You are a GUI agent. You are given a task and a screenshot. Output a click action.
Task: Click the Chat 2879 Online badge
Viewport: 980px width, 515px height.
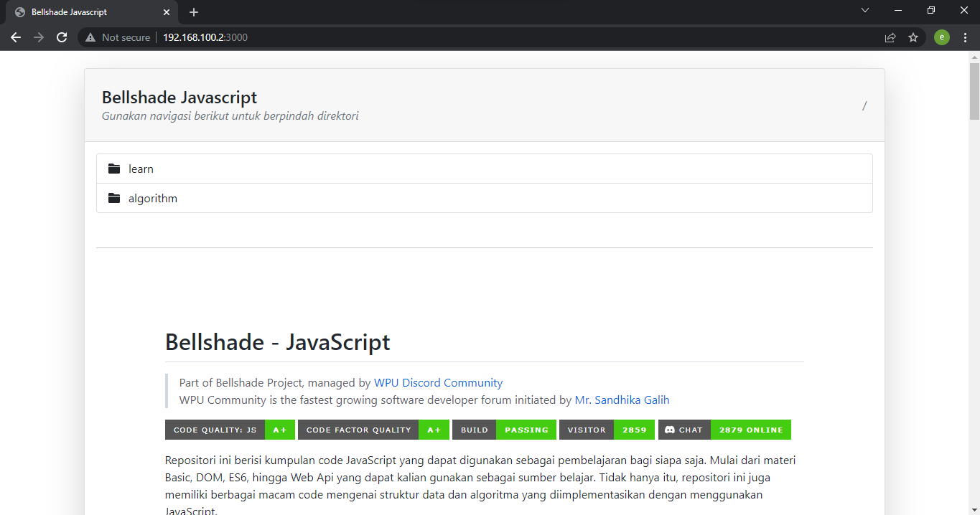(x=724, y=430)
